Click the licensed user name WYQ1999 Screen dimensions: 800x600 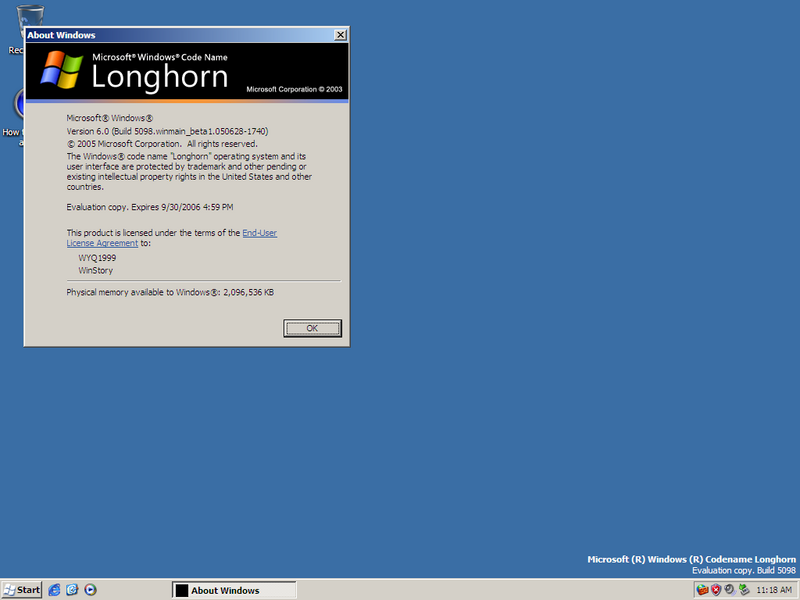97,258
